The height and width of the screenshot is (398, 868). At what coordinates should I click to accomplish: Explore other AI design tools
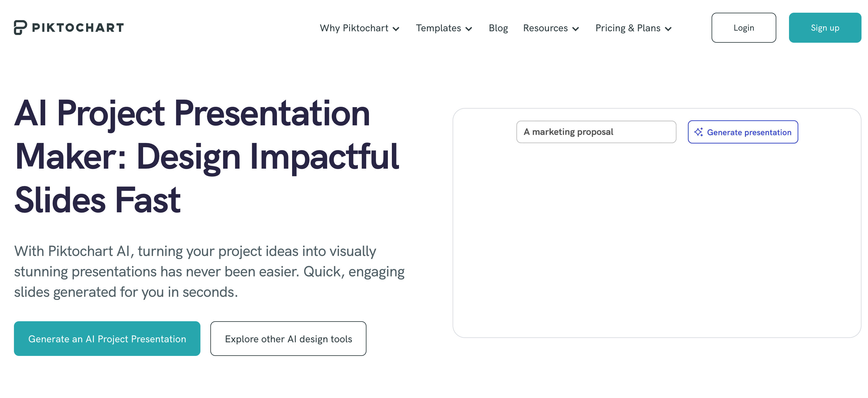coord(288,338)
